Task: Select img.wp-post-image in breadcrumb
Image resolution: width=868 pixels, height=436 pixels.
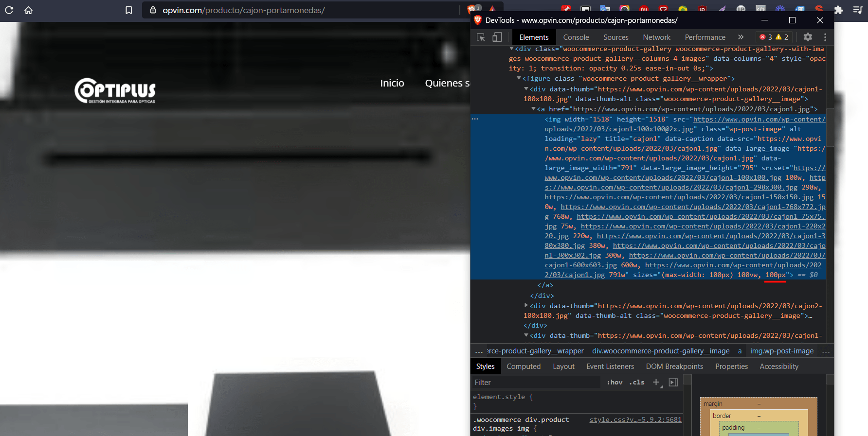Action: point(781,351)
